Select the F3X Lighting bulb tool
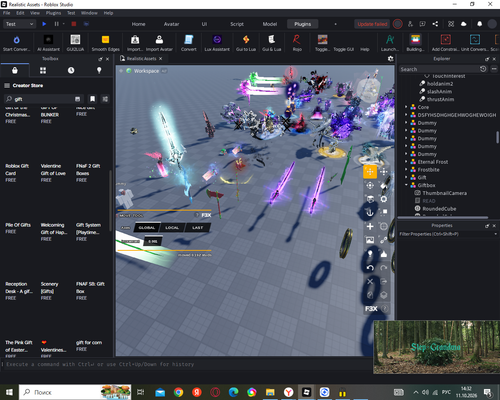Viewport: 500px width, 400px height. tap(370, 254)
